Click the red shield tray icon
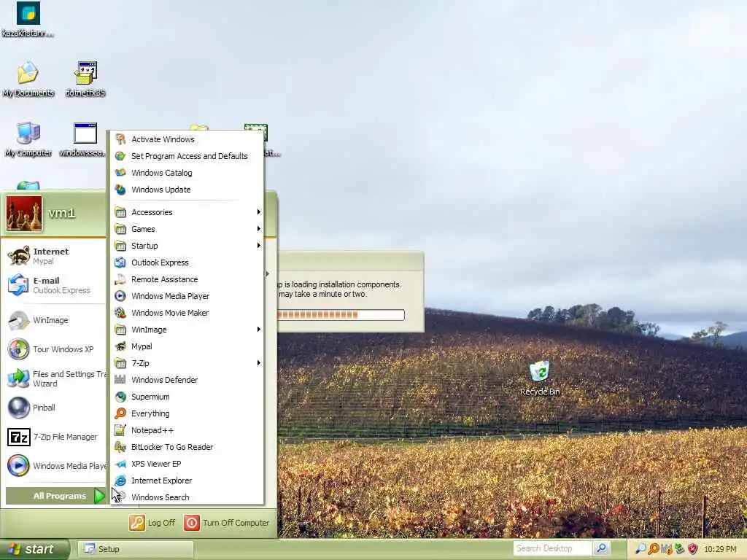 pyautogui.click(x=692, y=549)
